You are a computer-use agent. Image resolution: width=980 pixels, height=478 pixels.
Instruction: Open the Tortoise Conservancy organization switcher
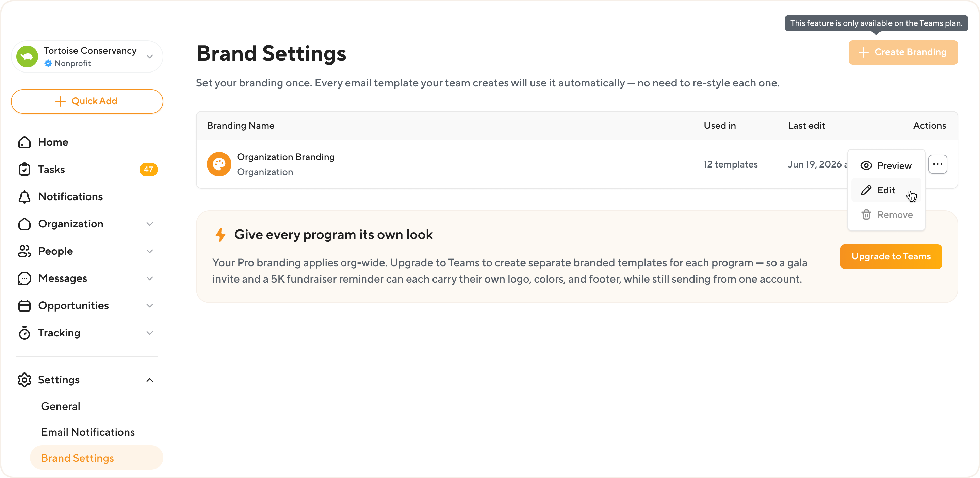click(87, 57)
